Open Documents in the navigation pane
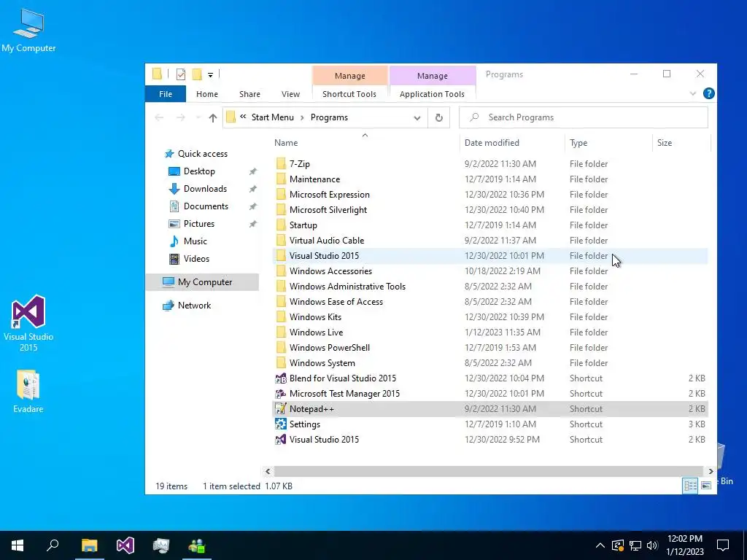The width and height of the screenshot is (747, 560). 206,206
